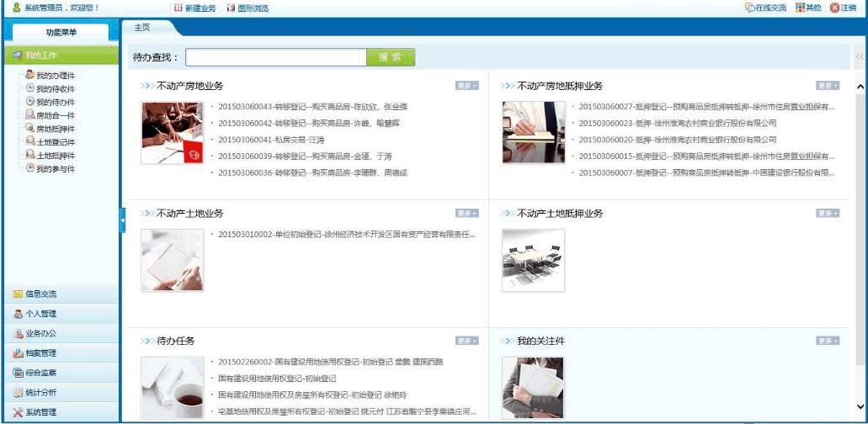Click the 待办查找 search input field

click(x=276, y=57)
